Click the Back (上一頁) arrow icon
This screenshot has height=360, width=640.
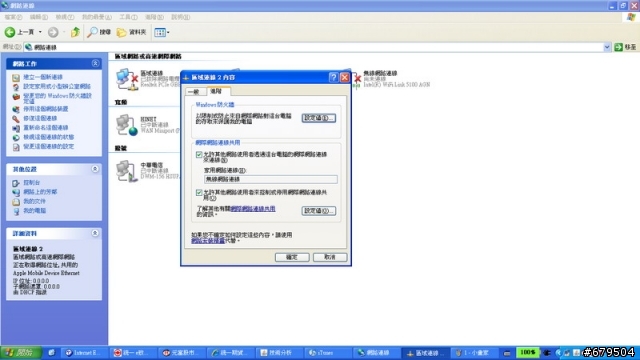(x=10, y=32)
